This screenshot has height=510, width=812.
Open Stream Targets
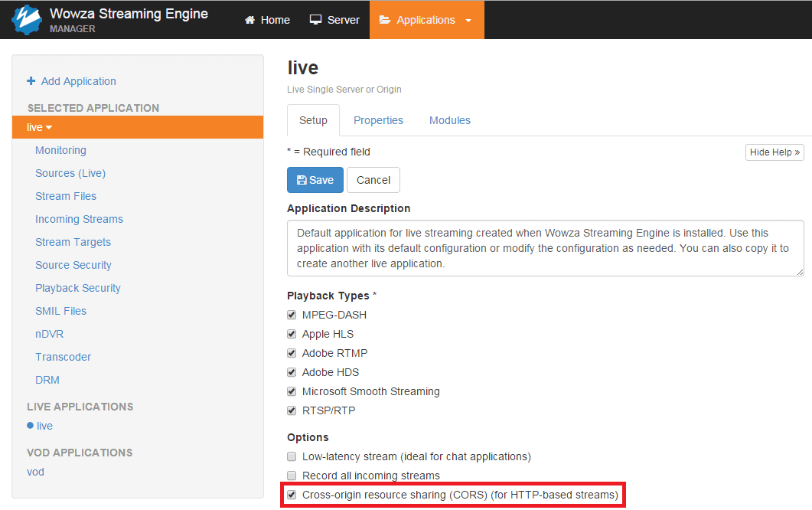73,242
